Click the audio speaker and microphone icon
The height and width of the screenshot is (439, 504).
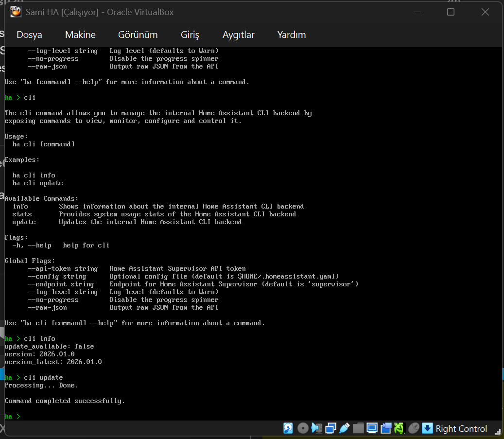click(x=316, y=428)
